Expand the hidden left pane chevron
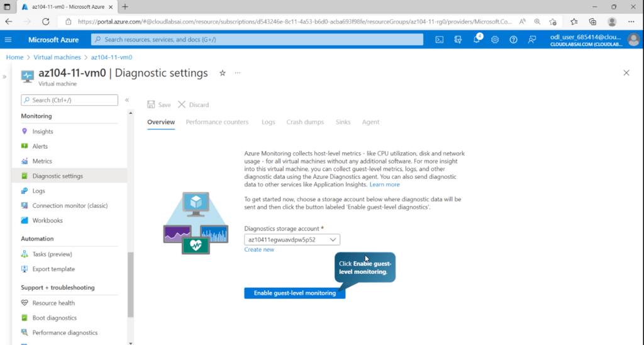 [x=4, y=76]
